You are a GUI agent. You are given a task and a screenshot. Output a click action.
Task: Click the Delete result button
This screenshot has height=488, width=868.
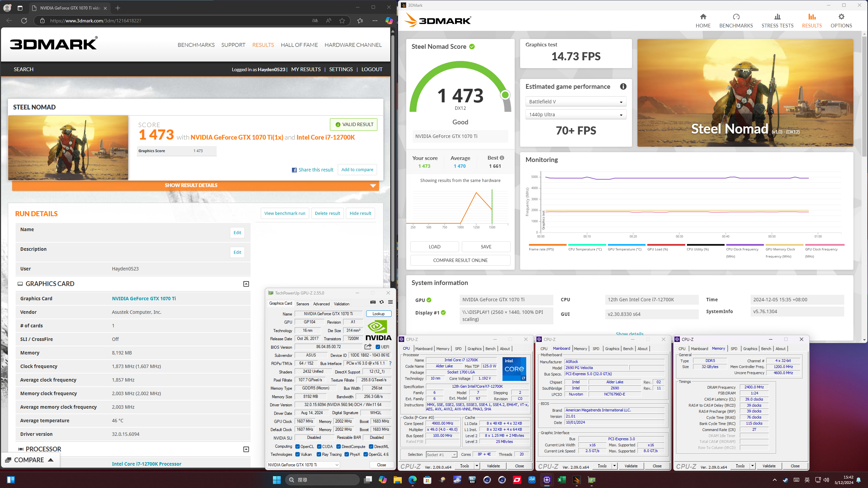point(327,213)
